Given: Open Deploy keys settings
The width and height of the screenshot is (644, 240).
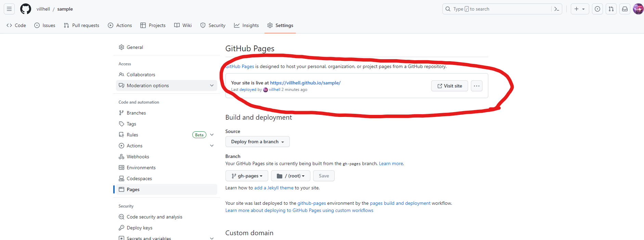Looking at the screenshot, I should coord(167,228).
